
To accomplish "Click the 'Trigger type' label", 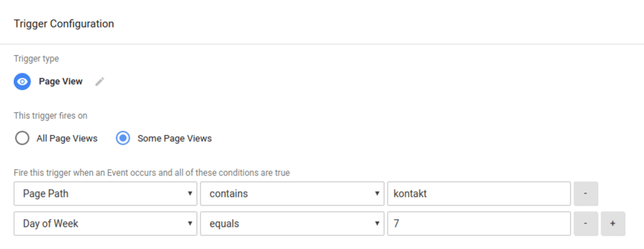I will click(37, 59).
